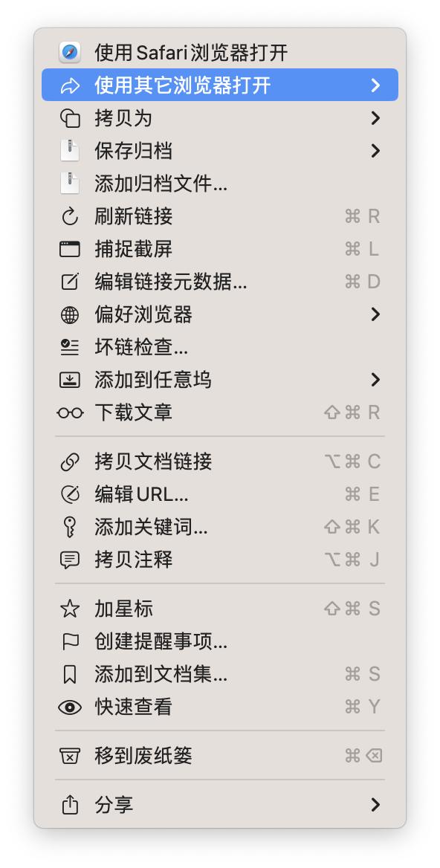This screenshot has height=868, width=440.
Task: Click the refresh arrow icon beside 刷新链接
Action: (x=70, y=216)
